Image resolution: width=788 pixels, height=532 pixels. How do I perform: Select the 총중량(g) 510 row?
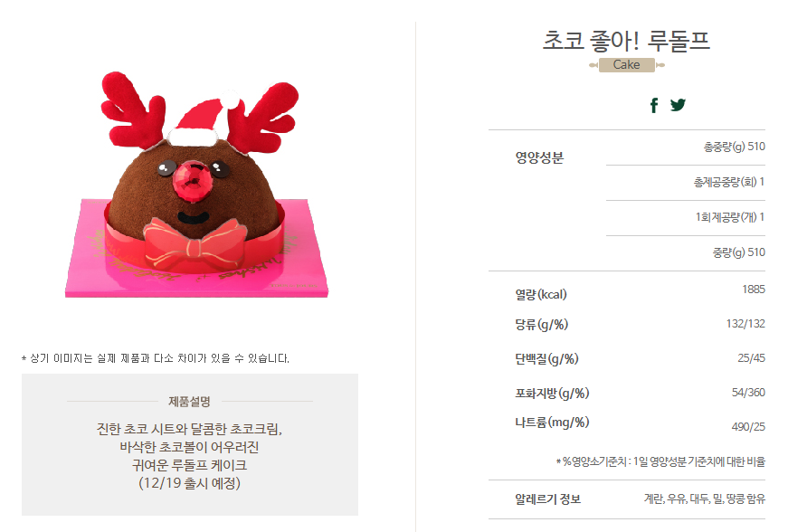pyautogui.click(x=686, y=147)
